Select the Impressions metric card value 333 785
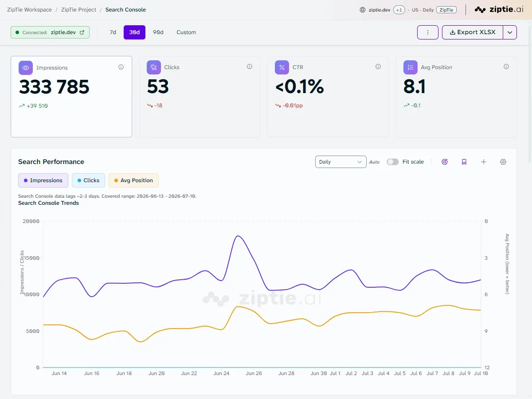This screenshot has height=399, width=532. point(54,87)
